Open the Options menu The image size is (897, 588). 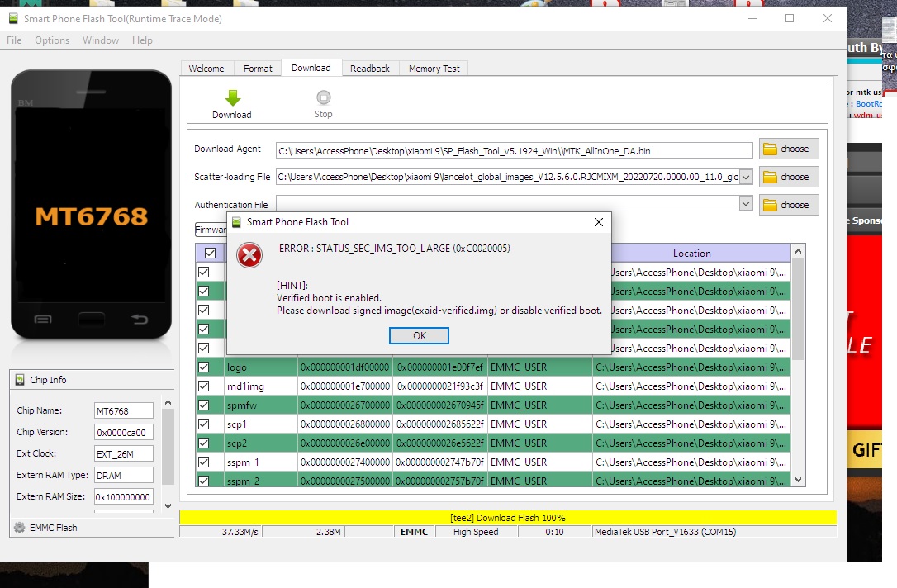click(x=52, y=40)
